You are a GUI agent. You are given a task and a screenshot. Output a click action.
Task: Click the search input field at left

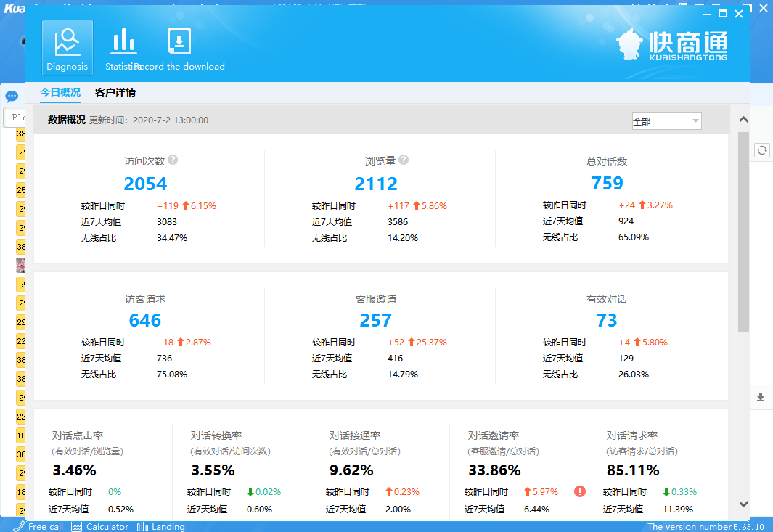click(x=15, y=118)
